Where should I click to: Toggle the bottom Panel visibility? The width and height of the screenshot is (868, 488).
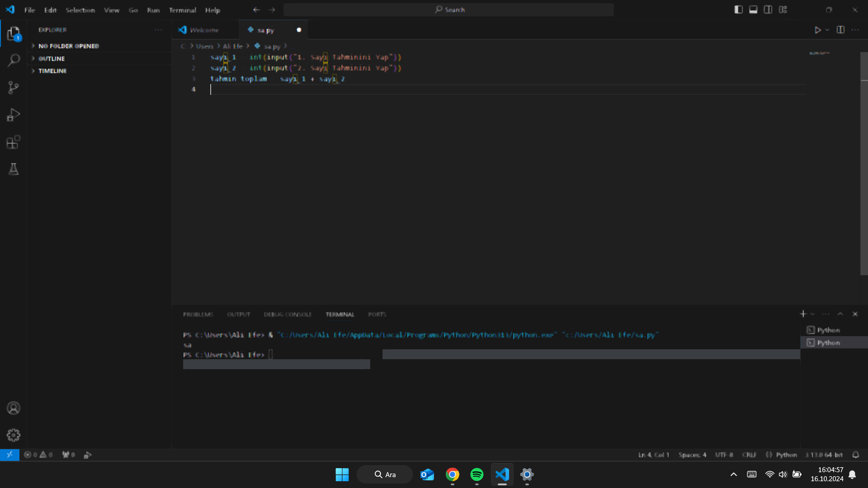pos(753,9)
